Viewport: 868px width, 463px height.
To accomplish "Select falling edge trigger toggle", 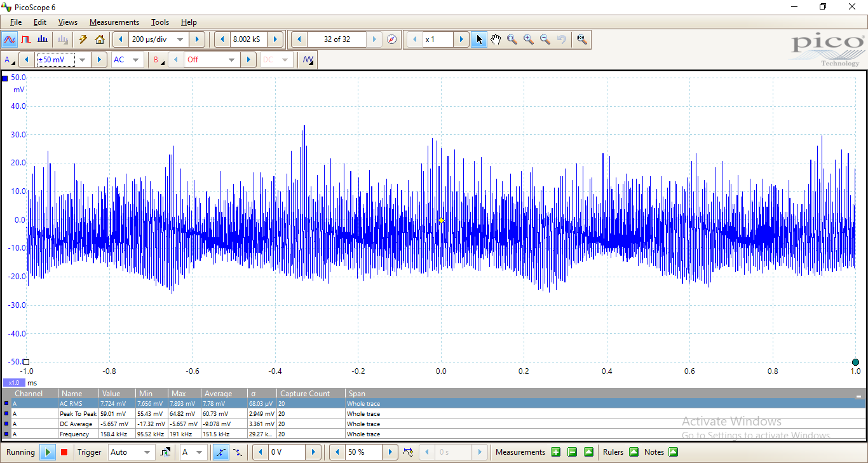I will [237, 452].
